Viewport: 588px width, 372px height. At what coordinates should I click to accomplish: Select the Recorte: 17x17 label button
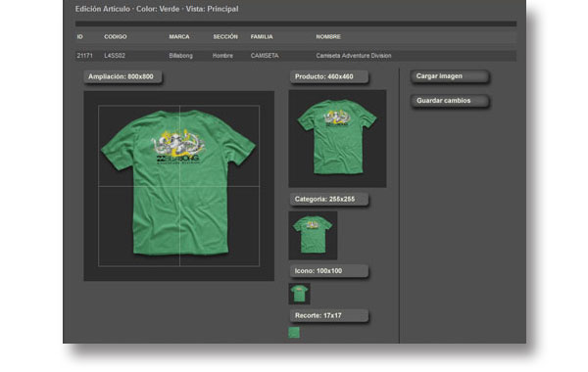[329, 316]
